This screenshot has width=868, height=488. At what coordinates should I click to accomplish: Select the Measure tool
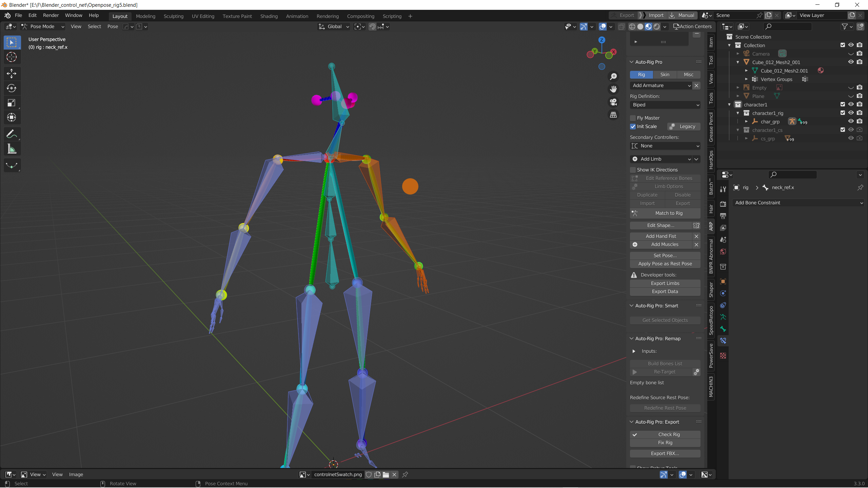click(x=12, y=149)
